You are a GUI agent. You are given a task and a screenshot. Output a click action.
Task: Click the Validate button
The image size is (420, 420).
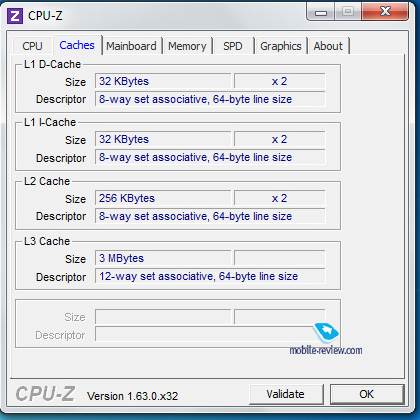tap(286, 394)
